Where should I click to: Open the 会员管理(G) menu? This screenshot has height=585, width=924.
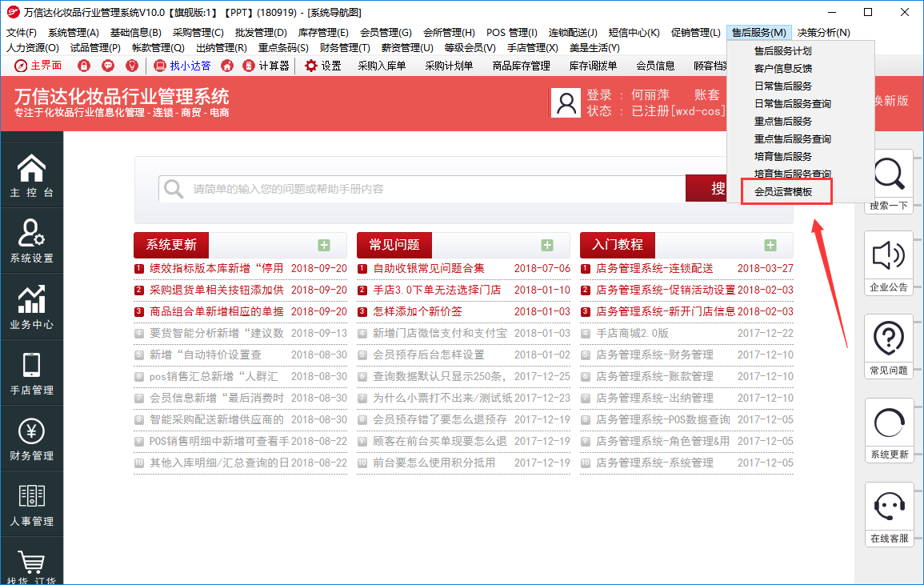coord(386,33)
